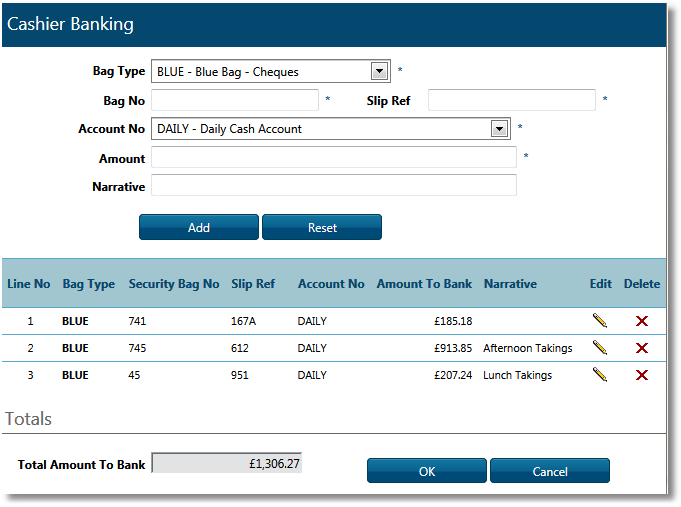Screen dimensions: 681x507
Task: Click the Narrative input field
Action: click(334, 186)
